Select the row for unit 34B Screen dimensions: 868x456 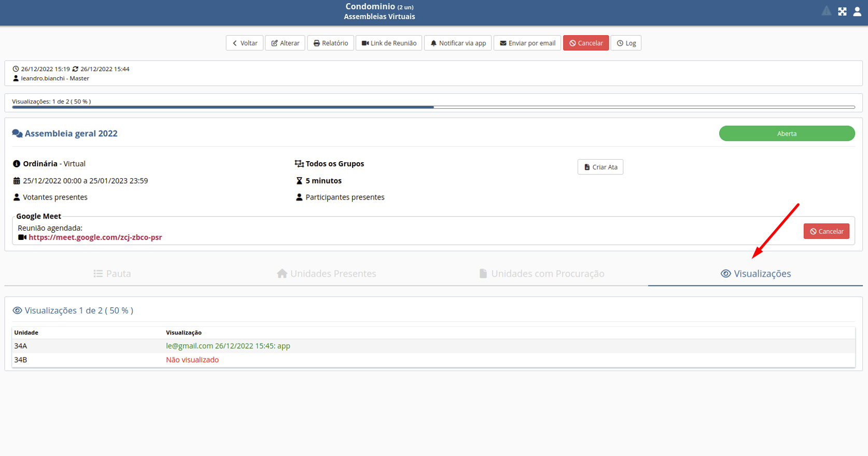pos(433,360)
